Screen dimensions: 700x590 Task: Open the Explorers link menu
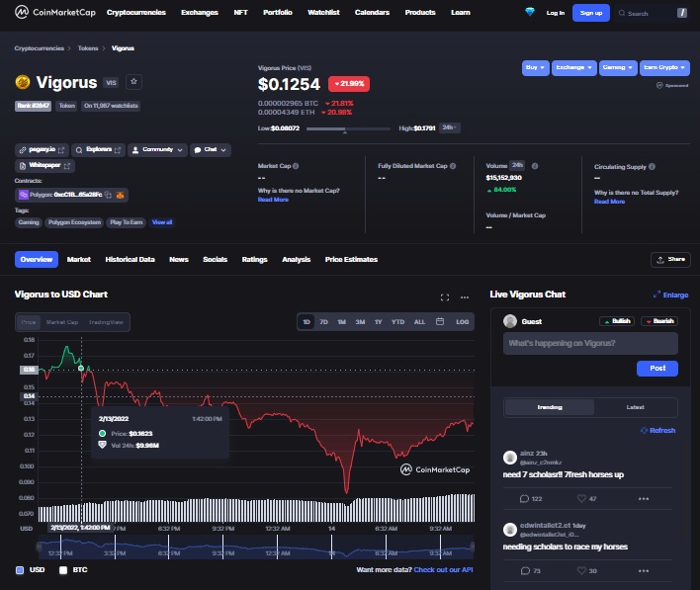[98, 150]
